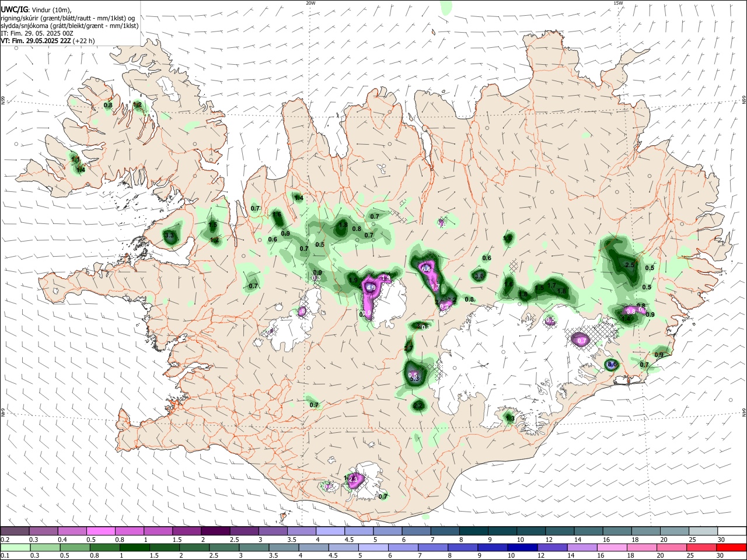Click the '1.1' precipitation value in the Westfjords
Viewport: 747px width, 560px height.
(x=75, y=159)
